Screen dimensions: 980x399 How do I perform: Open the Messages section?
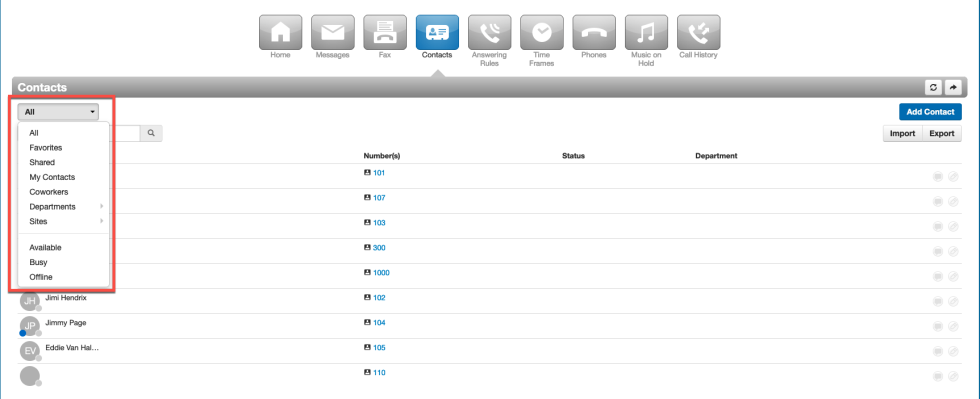tap(332, 33)
